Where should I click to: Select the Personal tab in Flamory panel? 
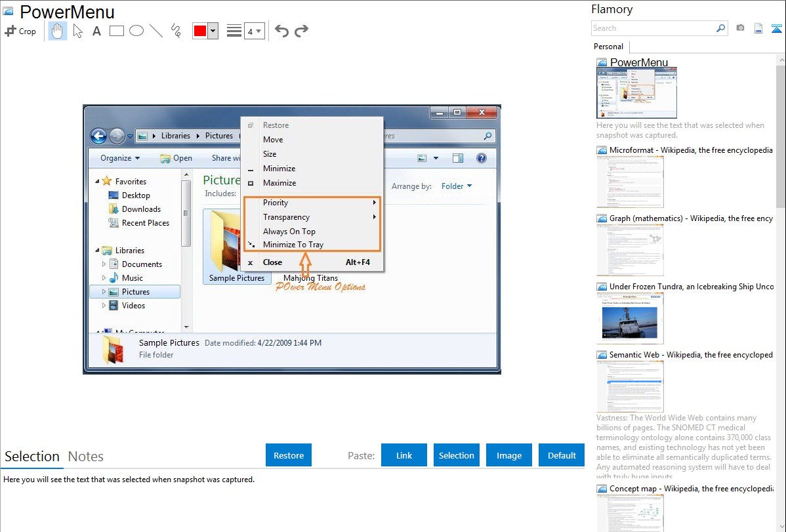[x=609, y=47]
